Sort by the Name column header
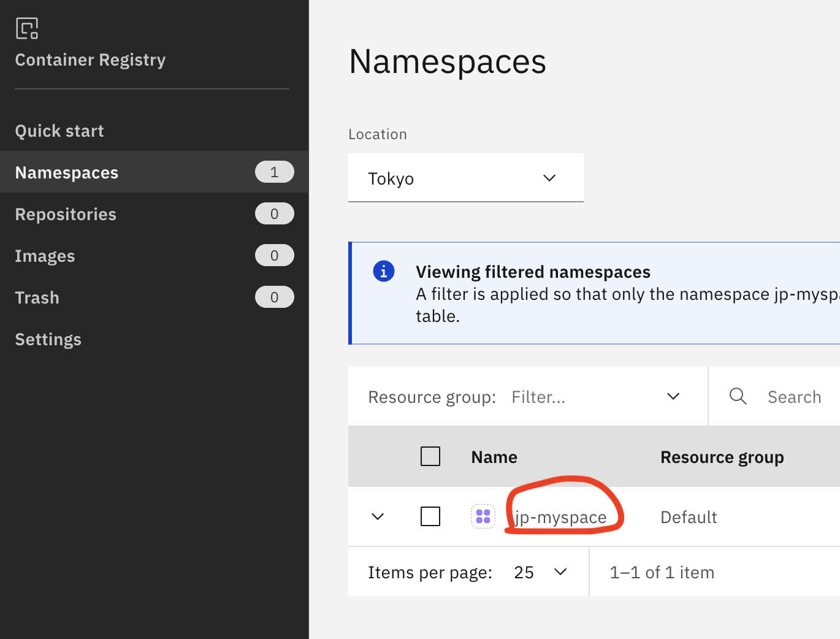This screenshot has height=639, width=840. pos(494,457)
